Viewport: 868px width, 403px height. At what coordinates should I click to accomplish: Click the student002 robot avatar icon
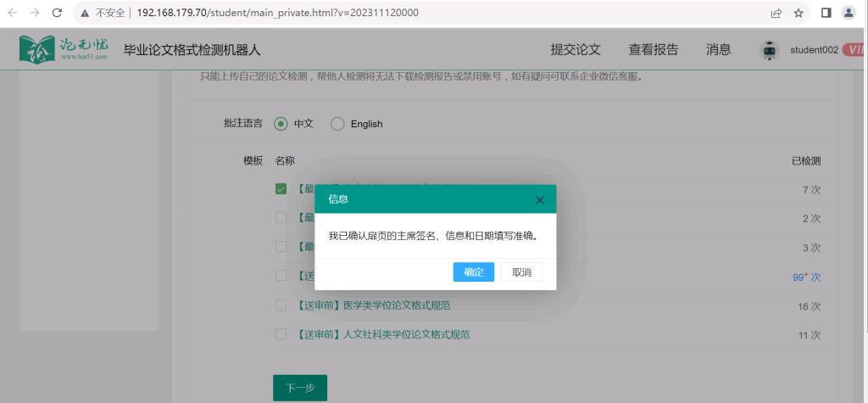(x=769, y=50)
